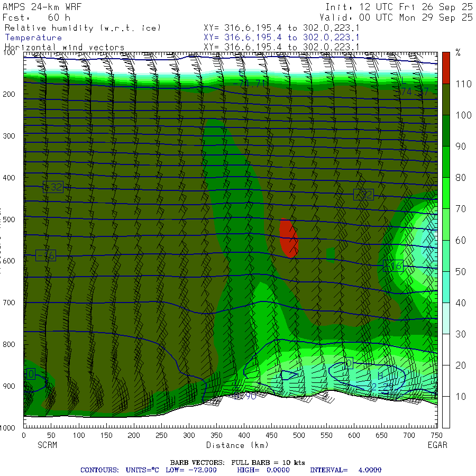This screenshot has height=476, width=476.
Task: Select the olive 100–110% legend color
Action: pos(446,99)
